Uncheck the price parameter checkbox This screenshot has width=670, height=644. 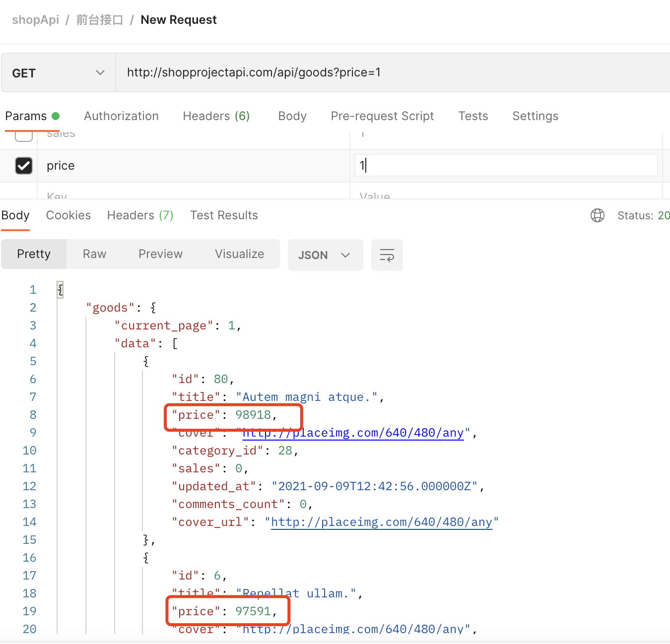pyautogui.click(x=24, y=166)
